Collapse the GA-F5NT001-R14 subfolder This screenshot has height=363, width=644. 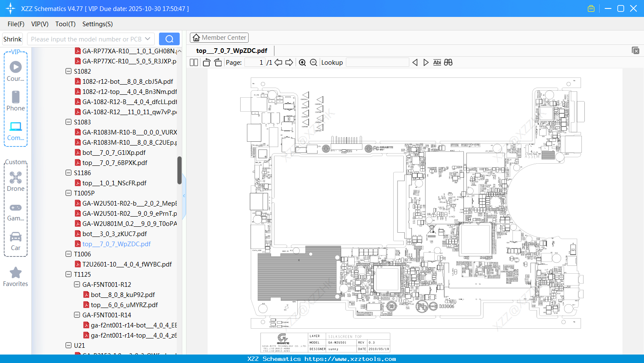click(77, 315)
